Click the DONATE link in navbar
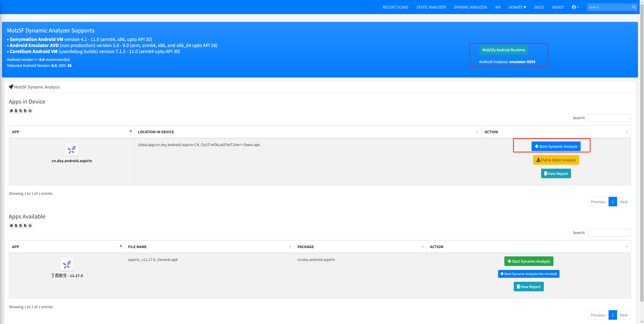 click(x=517, y=7)
